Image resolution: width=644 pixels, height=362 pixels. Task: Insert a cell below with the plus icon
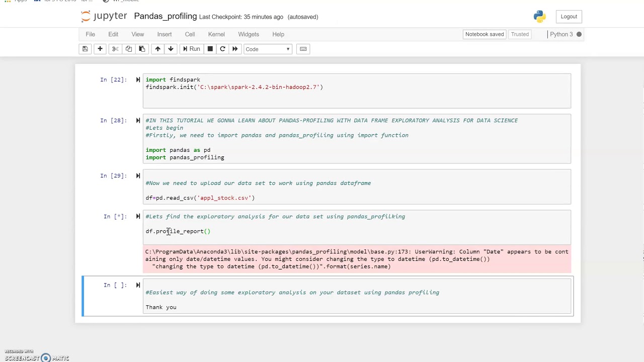[x=100, y=49]
